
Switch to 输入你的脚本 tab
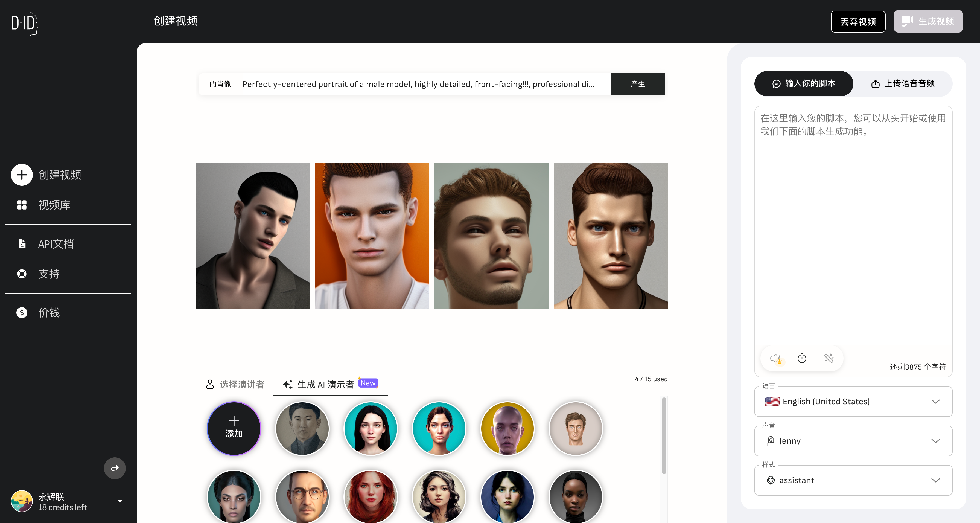[803, 83]
